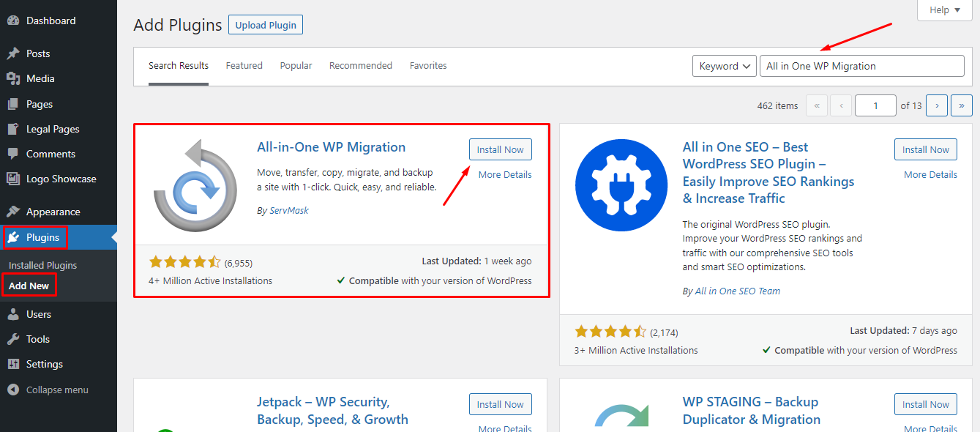Open the WP STAGING plugin title link
980x432 pixels.
click(x=752, y=411)
